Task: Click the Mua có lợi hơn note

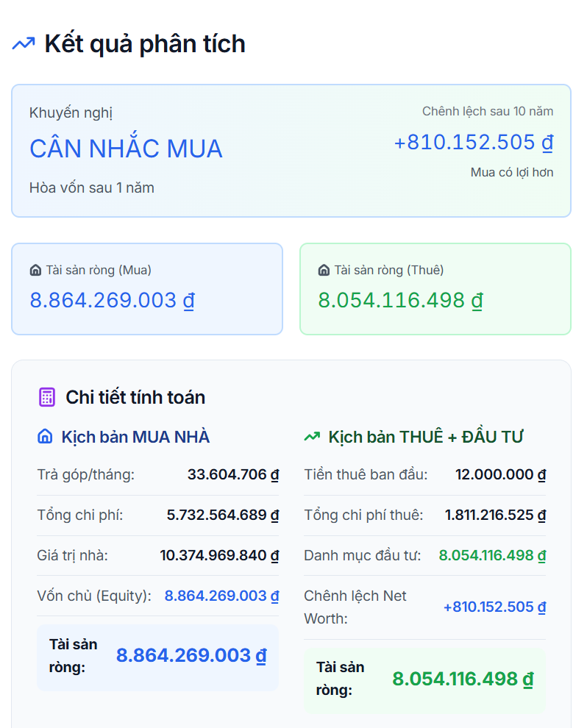Action: coord(512,172)
